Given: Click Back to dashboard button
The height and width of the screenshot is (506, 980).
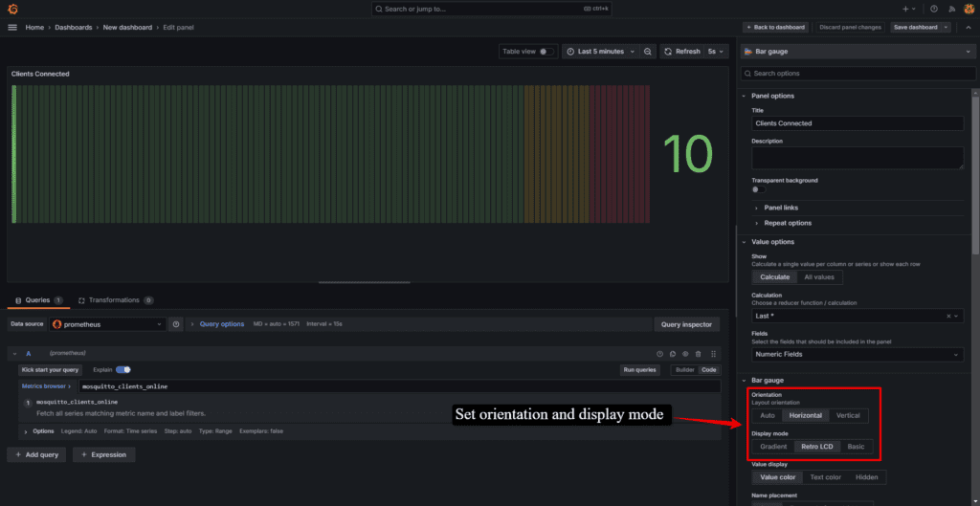Looking at the screenshot, I should (776, 28).
